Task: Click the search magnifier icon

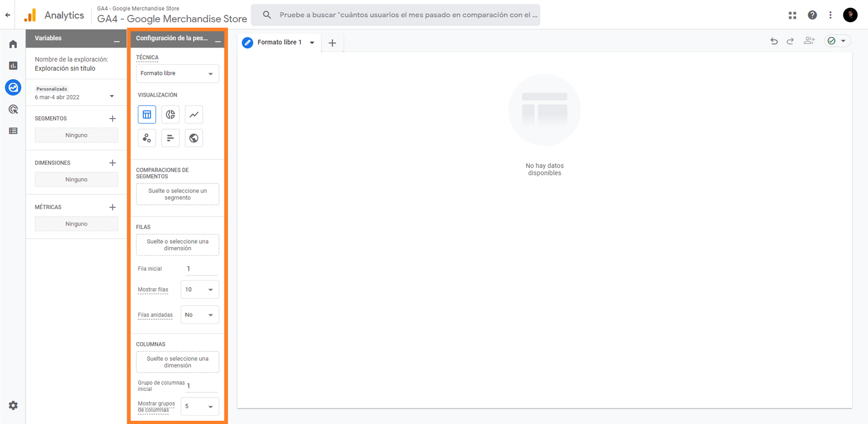Action: [267, 15]
